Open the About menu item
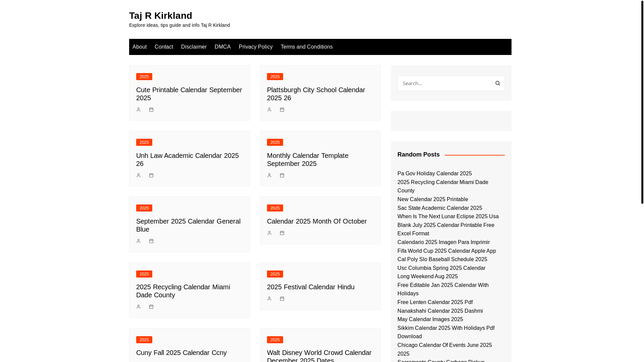The height and width of the screenshot is (362, 644). pos(140,47)
